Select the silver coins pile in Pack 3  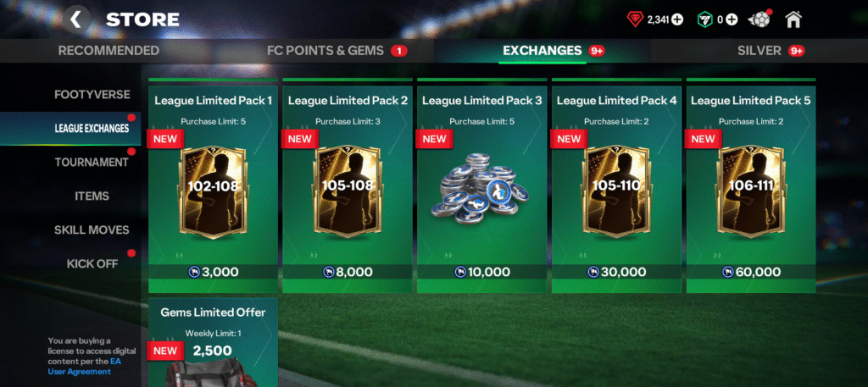click(480, 188)
